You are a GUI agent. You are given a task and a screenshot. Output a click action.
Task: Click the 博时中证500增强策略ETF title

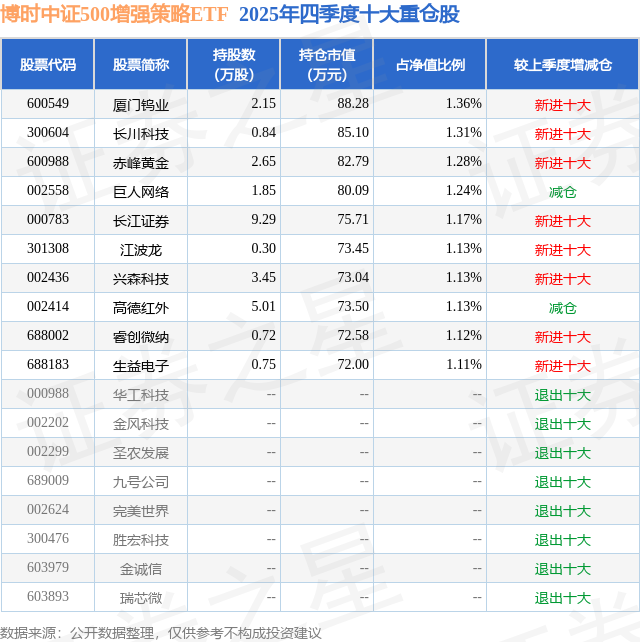coord(114,14)
